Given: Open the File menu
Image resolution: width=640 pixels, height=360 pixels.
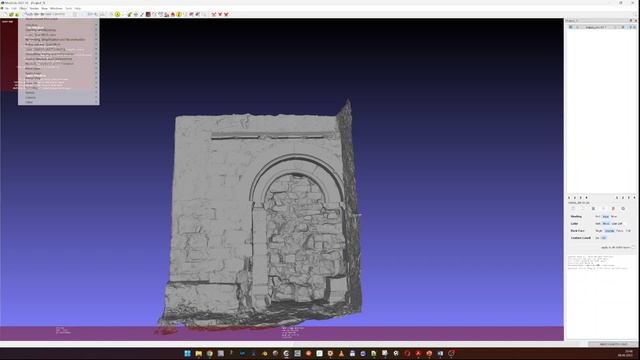Looking at the screenshot, I should (7, 8).
